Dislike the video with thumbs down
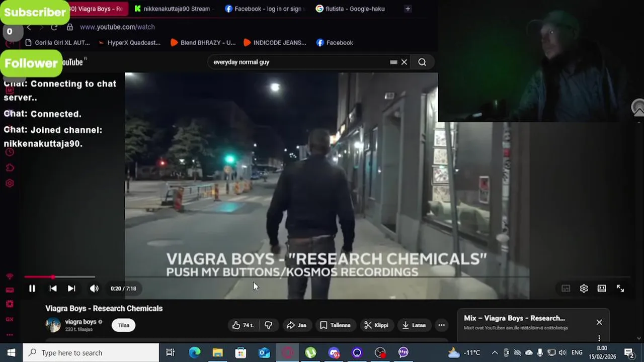The height and width of the screenshot is (362, 644). 268,325
